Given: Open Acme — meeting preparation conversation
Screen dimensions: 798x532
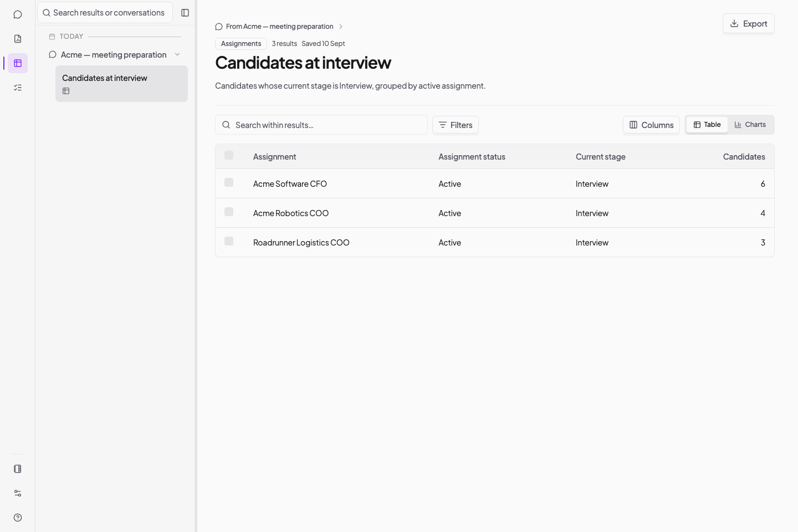Looking at the screenshot, I should 114,55.
